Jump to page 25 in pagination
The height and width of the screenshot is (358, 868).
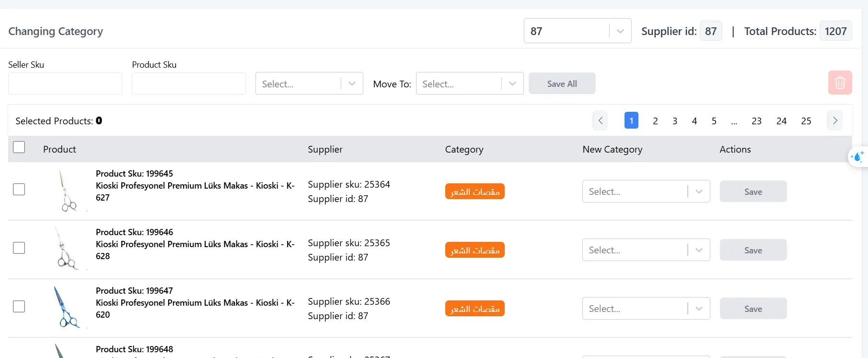tap(806, 121)
